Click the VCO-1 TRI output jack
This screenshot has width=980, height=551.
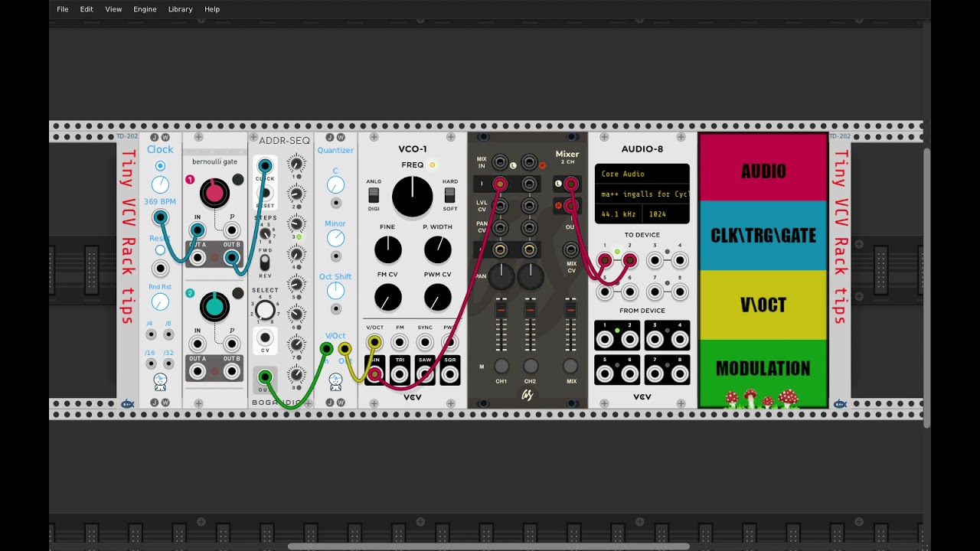click(400, 374)
